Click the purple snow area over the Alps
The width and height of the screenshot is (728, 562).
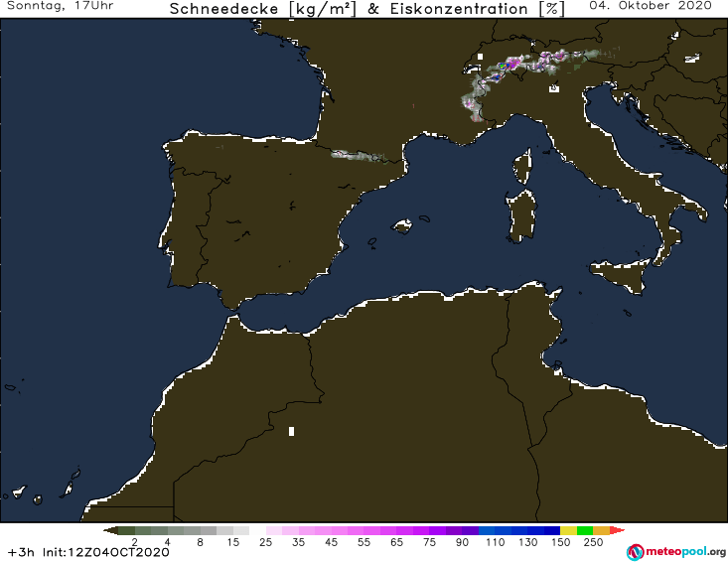coord(513,63)
